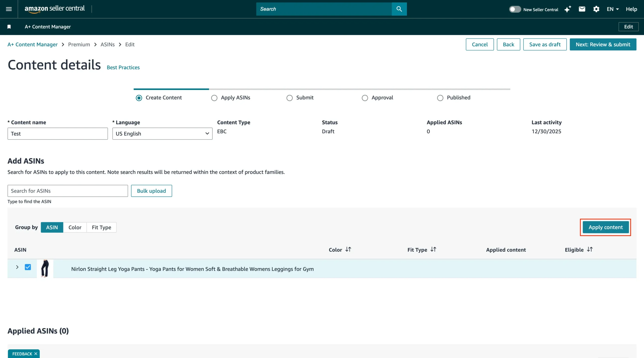The image size is (644, 358).
Task: Click the search magnifier icon
Action: click(399, 9)
